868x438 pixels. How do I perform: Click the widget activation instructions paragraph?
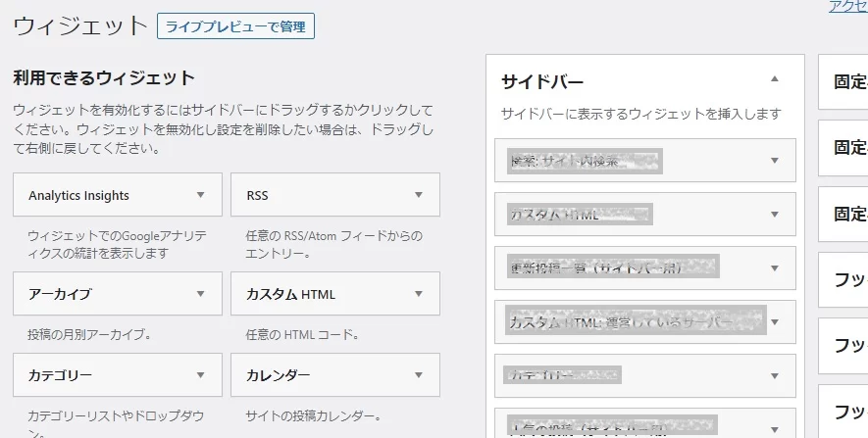[223, 129]
